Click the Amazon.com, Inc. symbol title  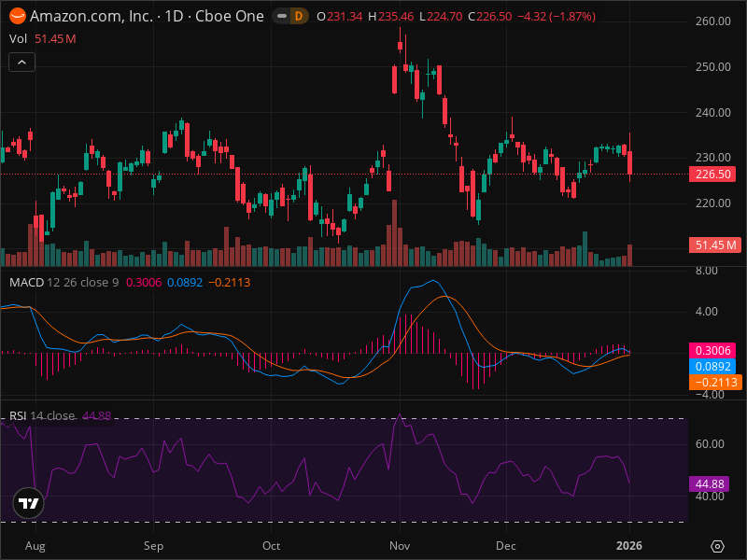[x=91, y=16]
